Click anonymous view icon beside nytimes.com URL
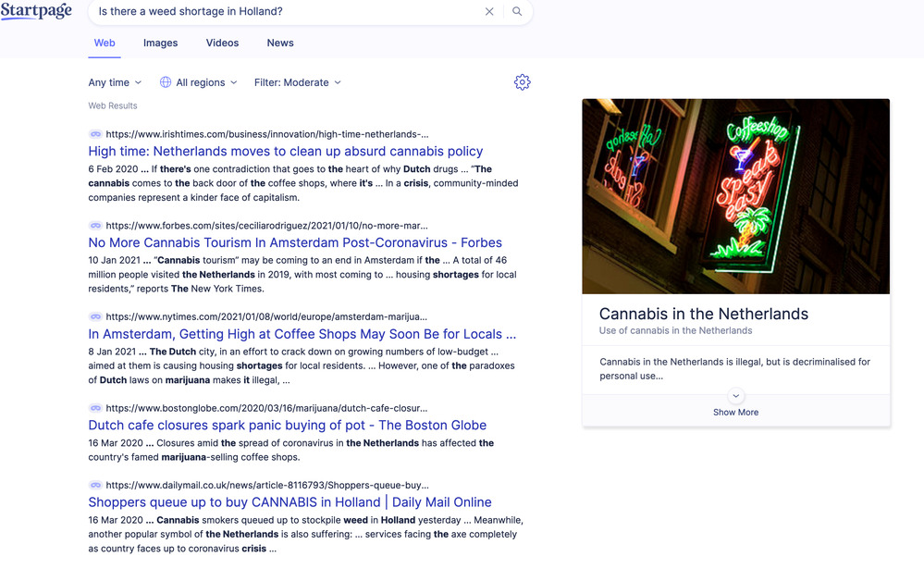Image resolution: width=924 pixels, height=569 pixels. coord(95,316)
